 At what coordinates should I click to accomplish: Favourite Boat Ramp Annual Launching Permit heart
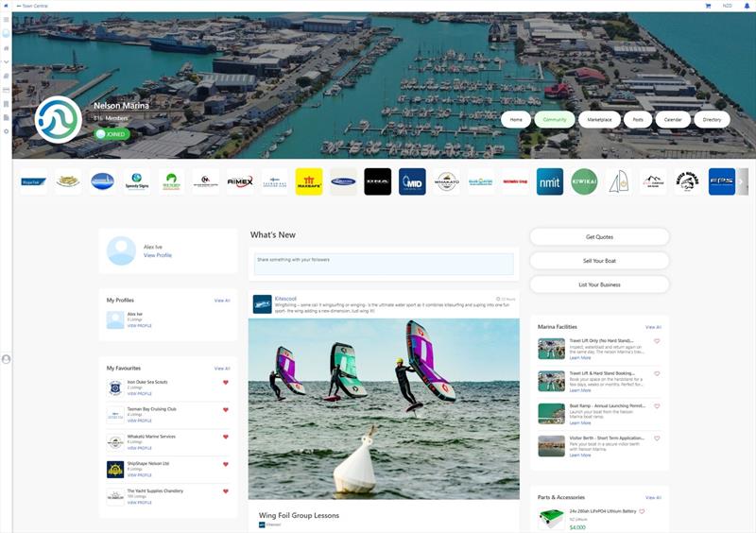pyautogui.click(x=657, y=406)
